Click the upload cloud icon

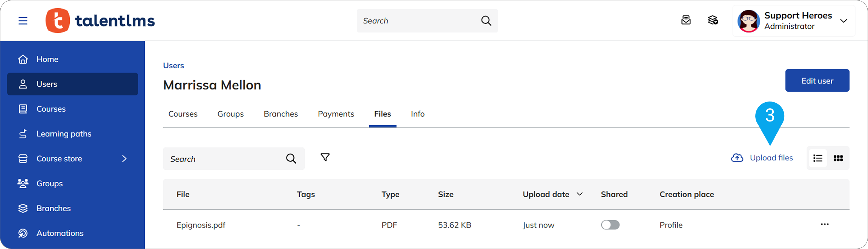(737, 158)
